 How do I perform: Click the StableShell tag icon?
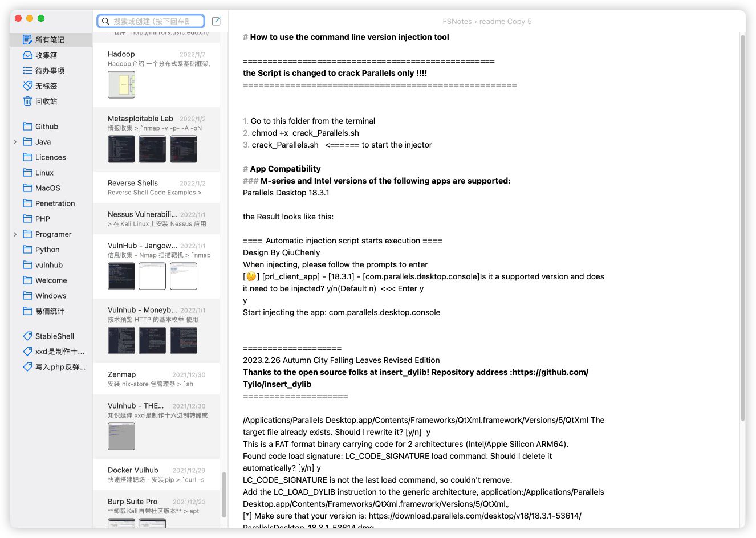(27, 336)
